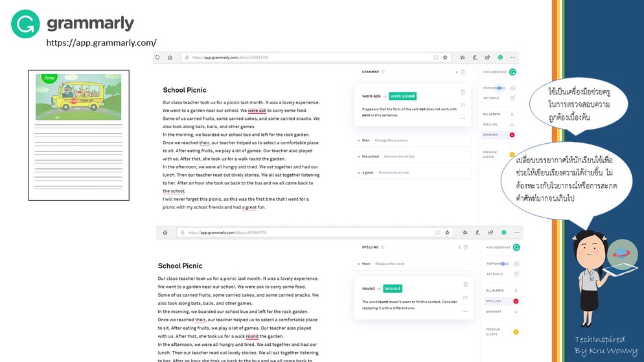Click the flag icon on the 'round' card
644x362 pixels.
(x=465, y=298)
